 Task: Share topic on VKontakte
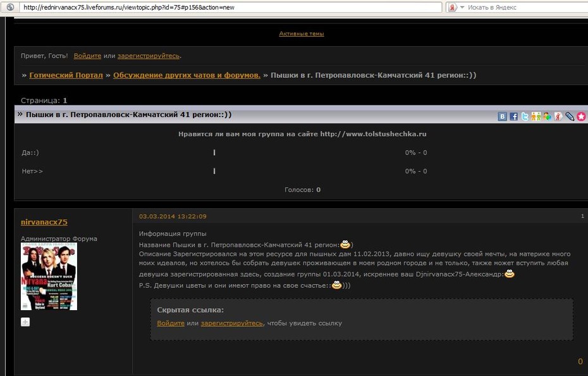point(502,116)
